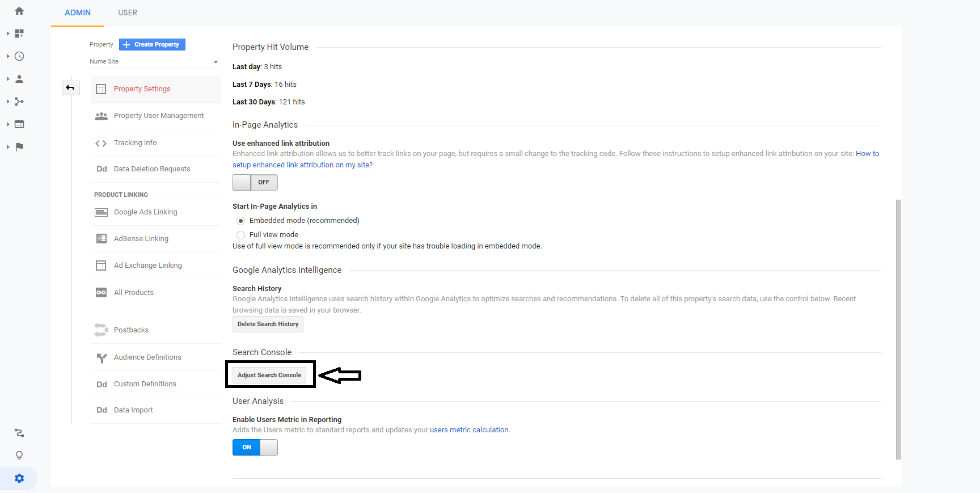Click the back arrow column button
This screenshot has height=493, width=980.
tap(70, 87)
